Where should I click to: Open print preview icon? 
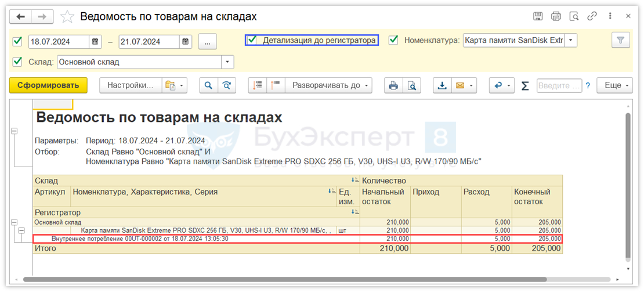[x=412, y=85]
